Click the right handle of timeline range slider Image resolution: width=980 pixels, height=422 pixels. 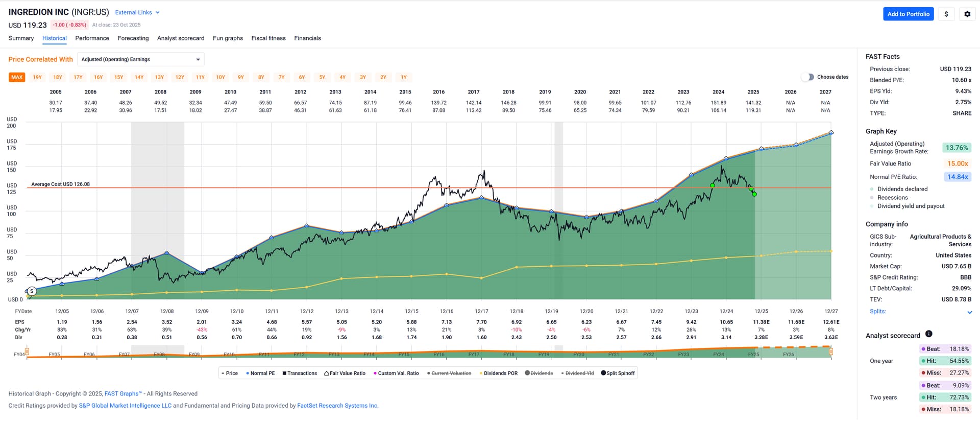(x=831, y=351)
